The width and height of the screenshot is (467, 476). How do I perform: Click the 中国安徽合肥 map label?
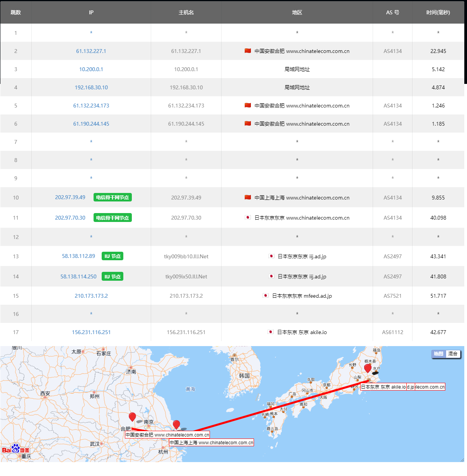tap(167, 435)
